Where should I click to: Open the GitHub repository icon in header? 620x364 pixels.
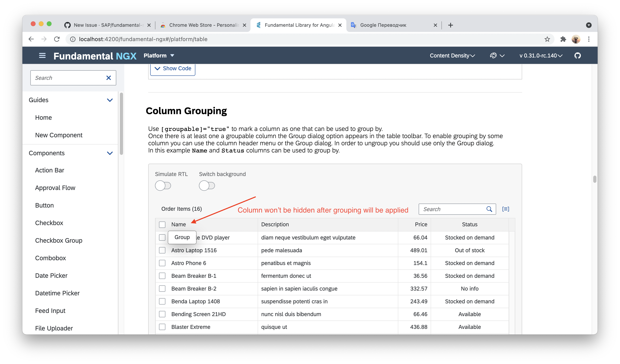pos(577,55)
